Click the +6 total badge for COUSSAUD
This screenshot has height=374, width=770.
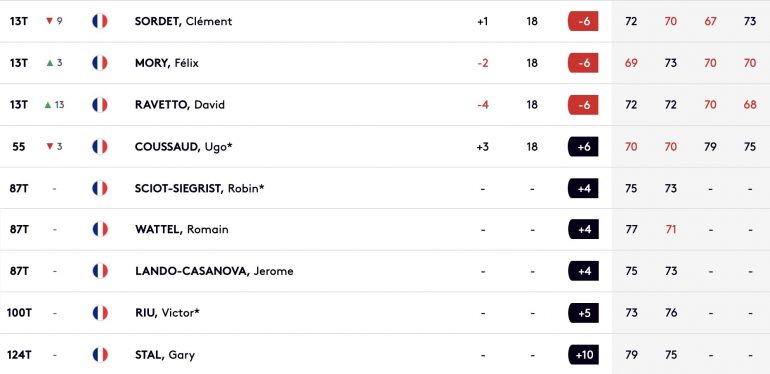tap(583, 146)
